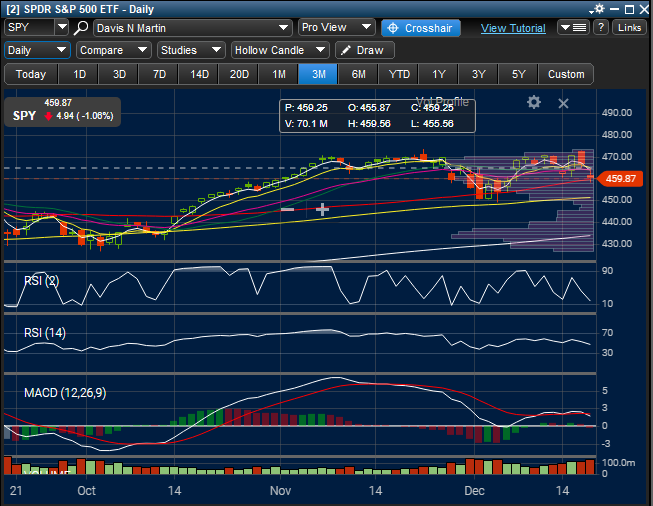Select the 7D time range
Screen dimensions: 653x506
pyautogui.click(x=159, y=74)
